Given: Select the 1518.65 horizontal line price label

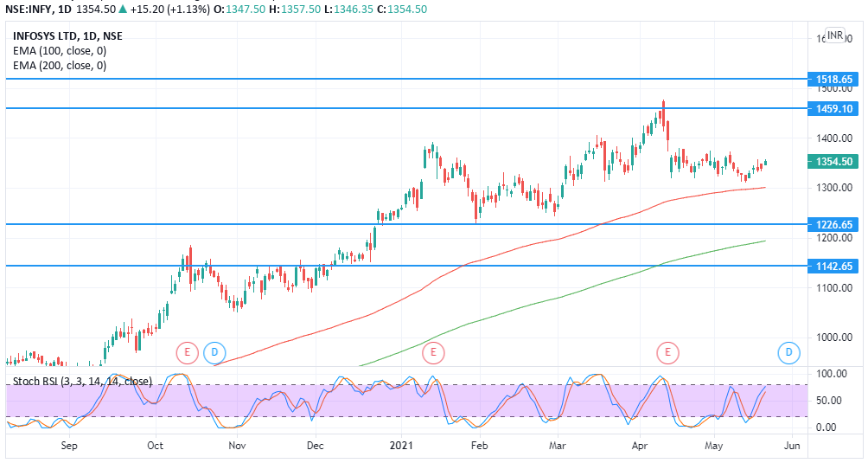Looking at the screenshot, I should point(834,79).
